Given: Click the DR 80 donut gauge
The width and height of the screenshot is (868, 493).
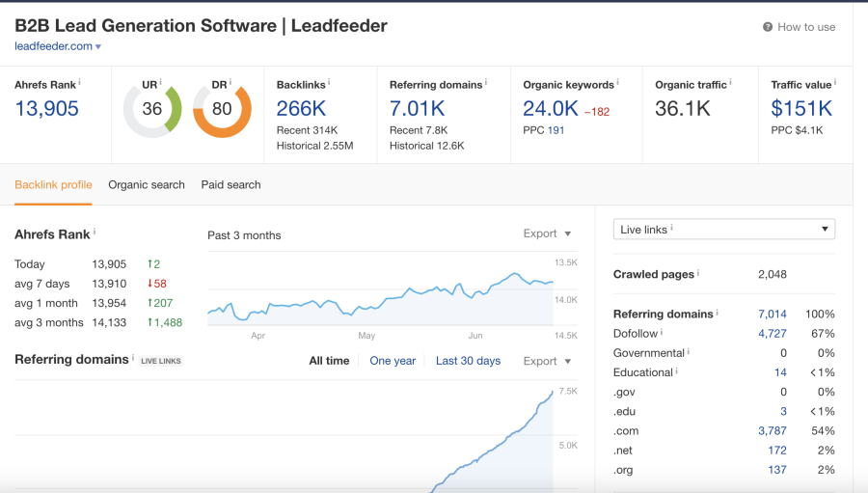Looking at the screenshot, I should click(x=222, y=110).
